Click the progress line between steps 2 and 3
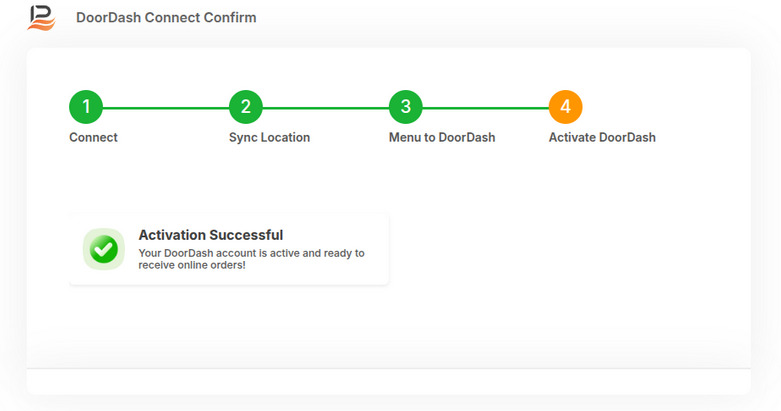 (x=326, y=108)
